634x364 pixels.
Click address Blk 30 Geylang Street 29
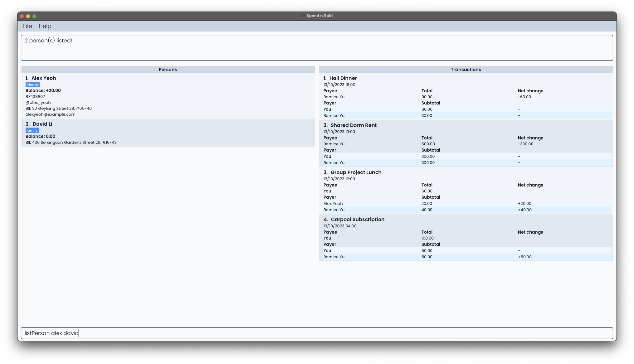tap(59, 109)
